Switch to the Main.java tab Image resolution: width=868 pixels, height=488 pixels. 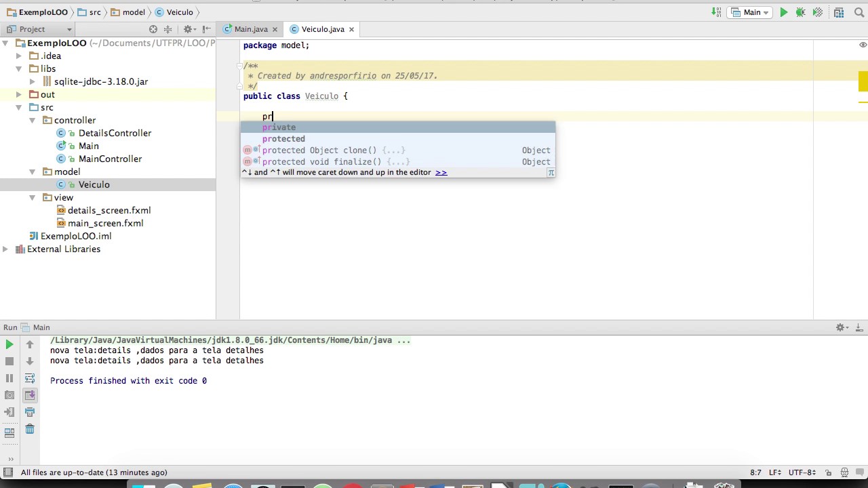tap(251, 29)
